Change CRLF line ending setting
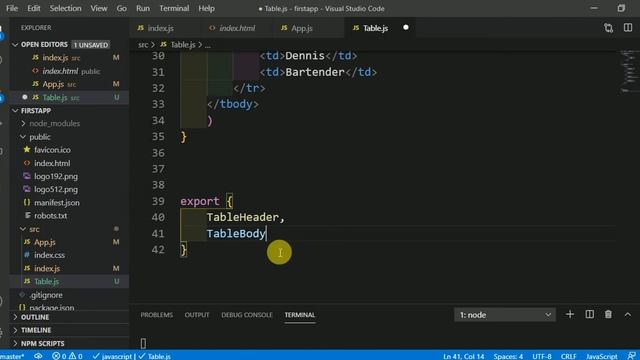The height and width of the screenshot is (360, 640). coord(568,356)
